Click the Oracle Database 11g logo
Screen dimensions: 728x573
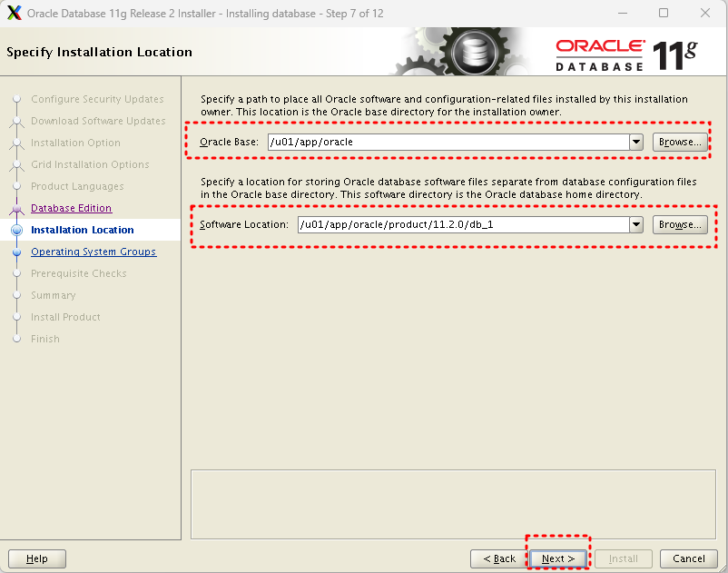[626, 54]
